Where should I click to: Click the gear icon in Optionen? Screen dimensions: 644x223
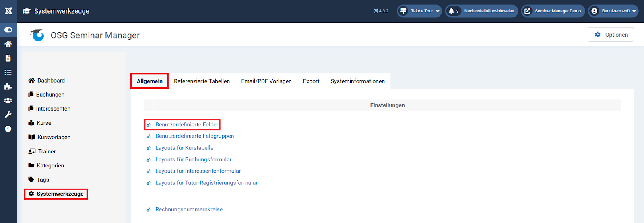(x=597, y=35)
